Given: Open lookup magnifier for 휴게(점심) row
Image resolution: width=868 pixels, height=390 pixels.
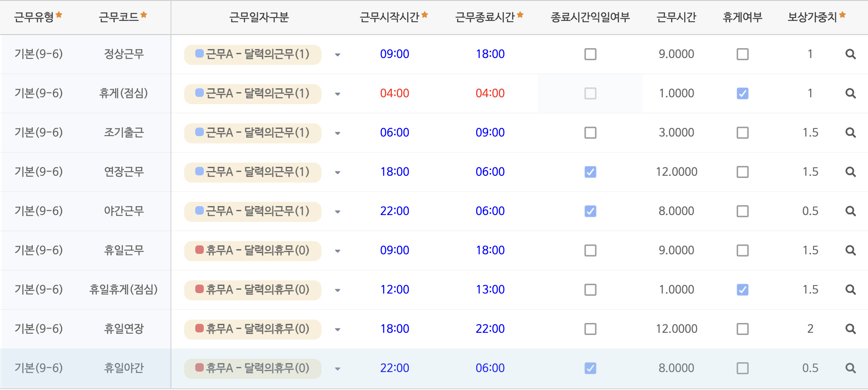Looking at the screenshot, I should [x=851, y=93].
